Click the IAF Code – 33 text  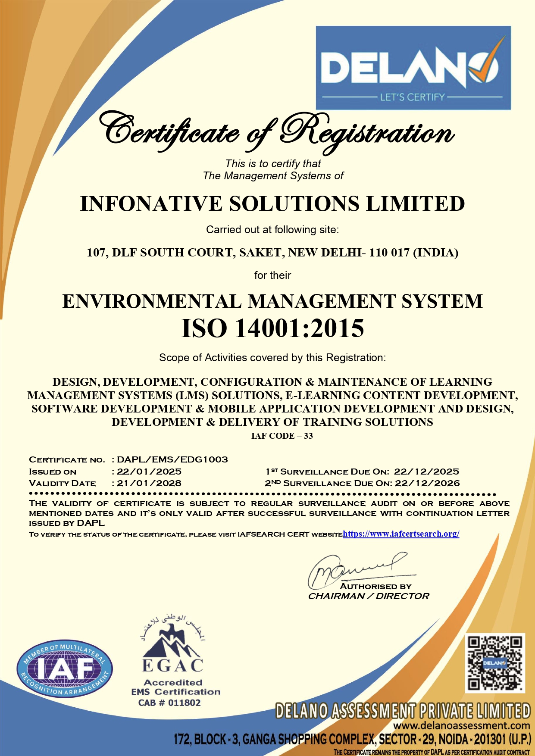click(282, 436)
